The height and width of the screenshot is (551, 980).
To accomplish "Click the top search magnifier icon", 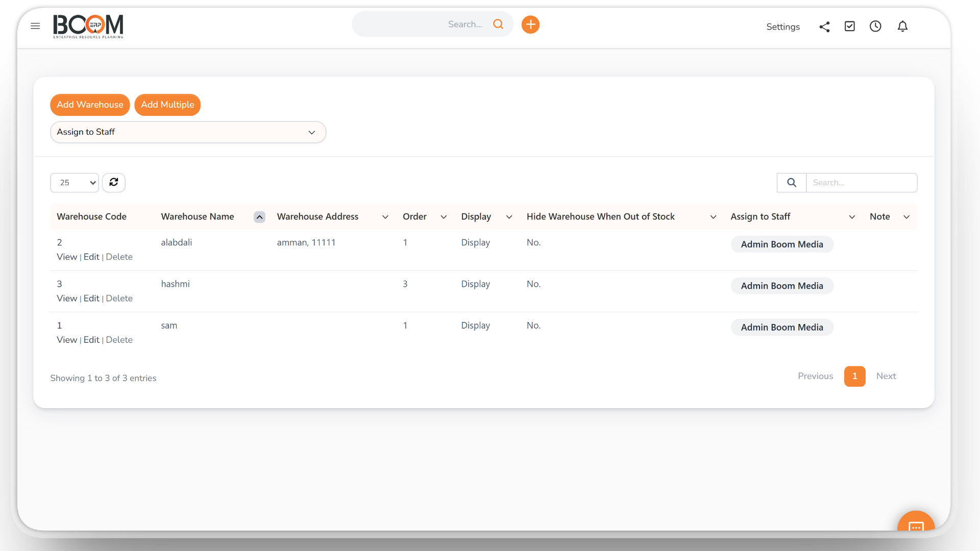I will pos(498,24).
